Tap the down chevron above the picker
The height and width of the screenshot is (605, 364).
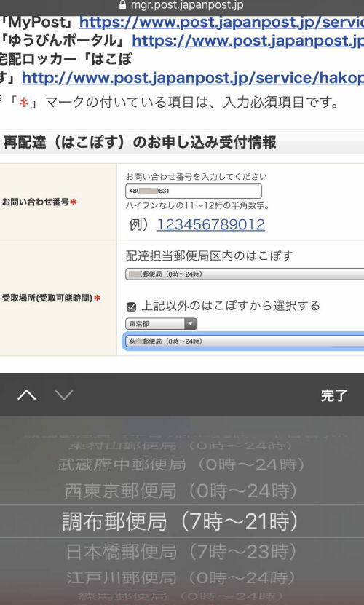pos(63,395)
